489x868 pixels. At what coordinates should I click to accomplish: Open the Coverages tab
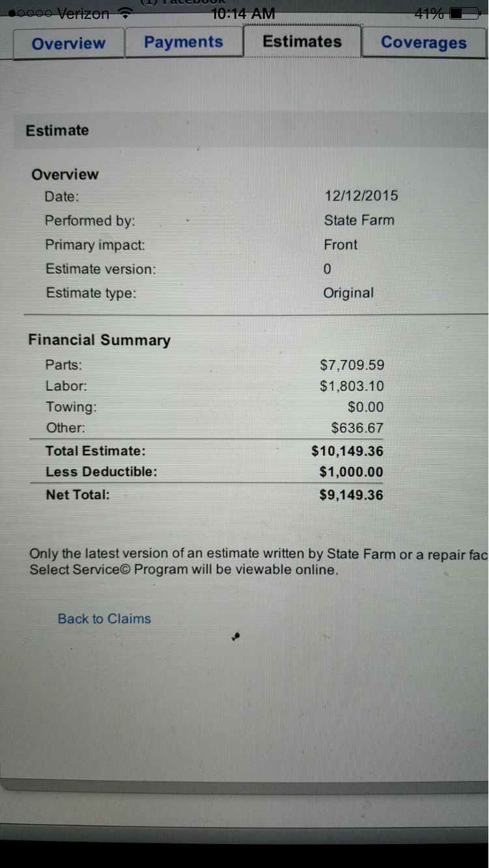tap(423, 43)
